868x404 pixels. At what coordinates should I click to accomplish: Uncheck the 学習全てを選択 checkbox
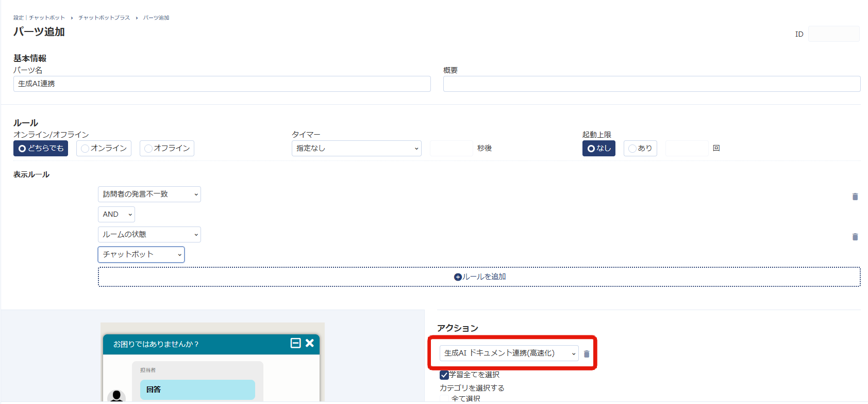coord(444,375)
